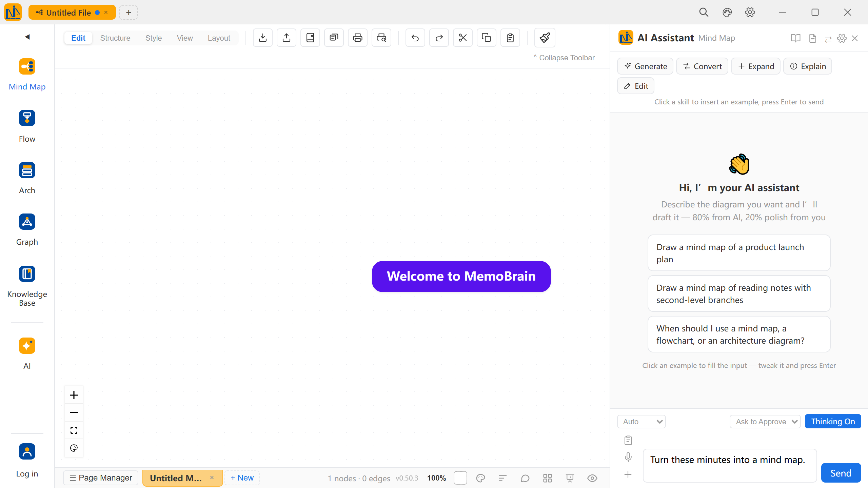
Task: Open AI Assistant book guide icon
Action: pyautogui.click(x=795, y=38)
